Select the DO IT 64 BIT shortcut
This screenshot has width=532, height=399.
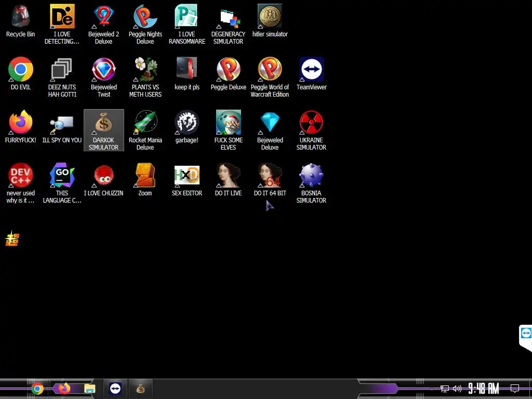pyautogui.click(x=270, y=180)
